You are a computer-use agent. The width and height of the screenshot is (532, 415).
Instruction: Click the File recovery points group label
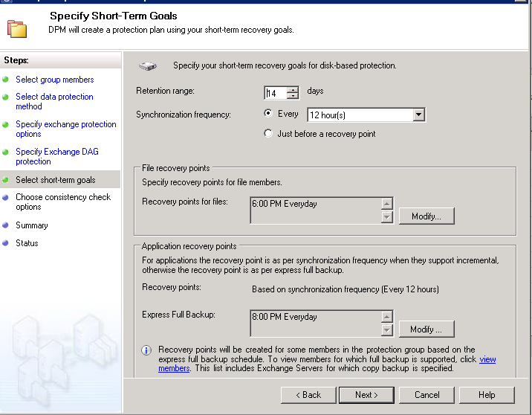pyautogui.click(x=176, y=168)
